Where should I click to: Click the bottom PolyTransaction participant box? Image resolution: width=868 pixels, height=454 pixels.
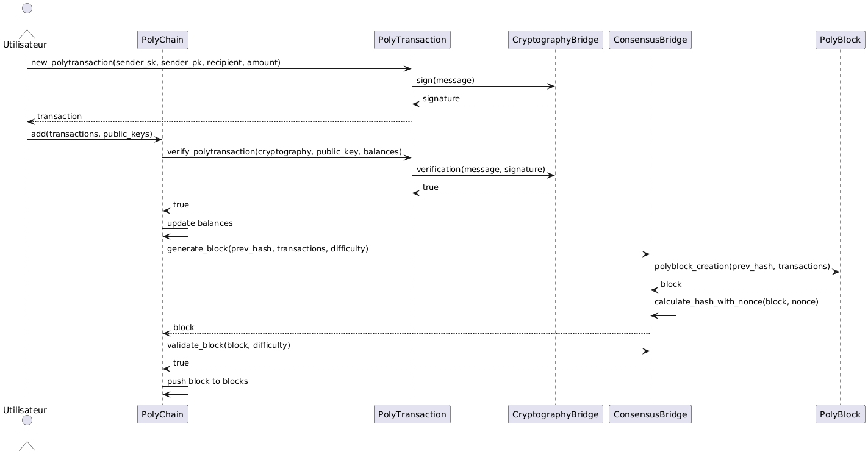pyautogui.click(x=412, y=414)
